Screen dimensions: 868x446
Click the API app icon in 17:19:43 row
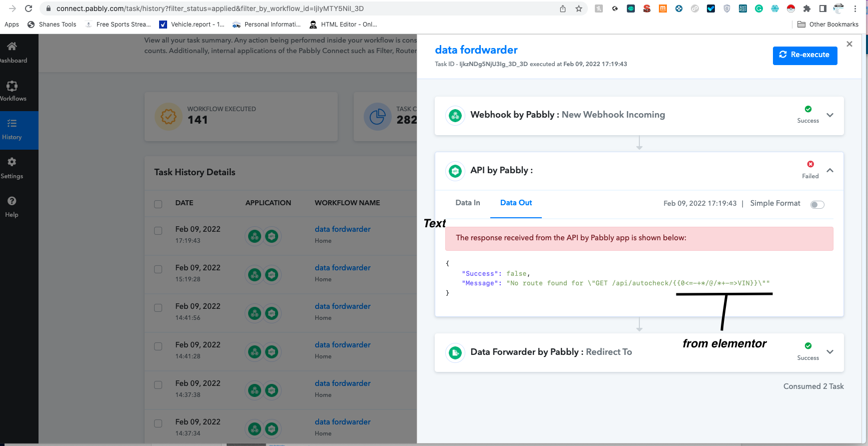(x=272, y=236)
